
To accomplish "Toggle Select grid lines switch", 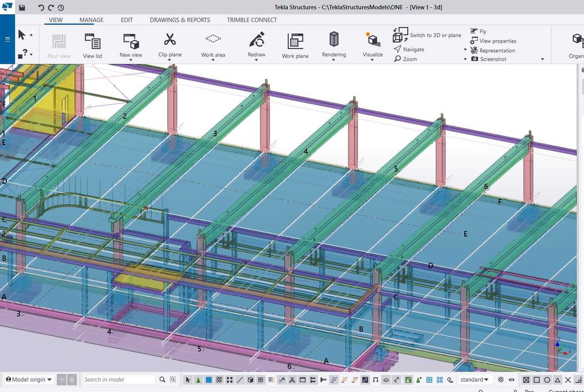I will click(271, 380).
